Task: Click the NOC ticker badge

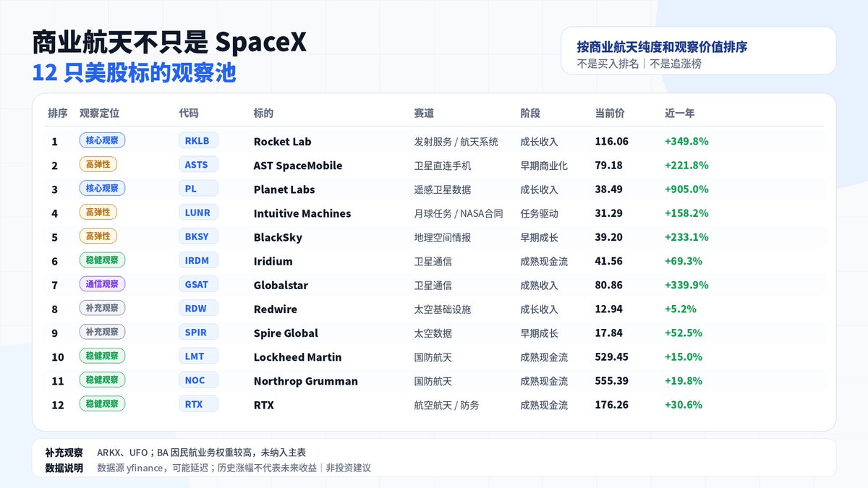Action: pos(198,380)
